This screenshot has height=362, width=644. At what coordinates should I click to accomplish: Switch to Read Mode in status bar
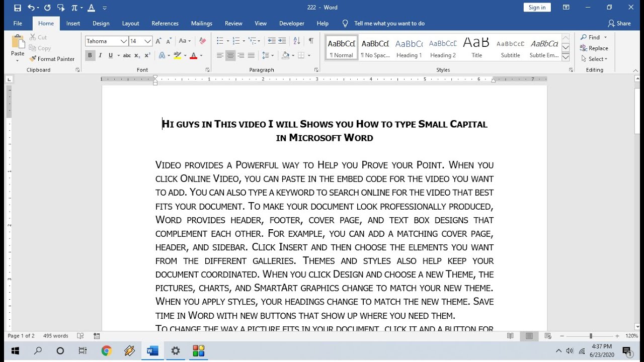(511, 336)
